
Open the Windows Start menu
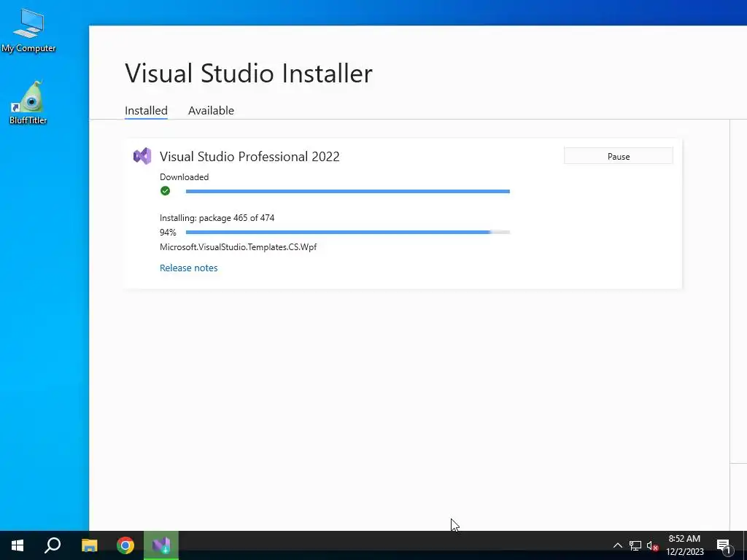18,545
